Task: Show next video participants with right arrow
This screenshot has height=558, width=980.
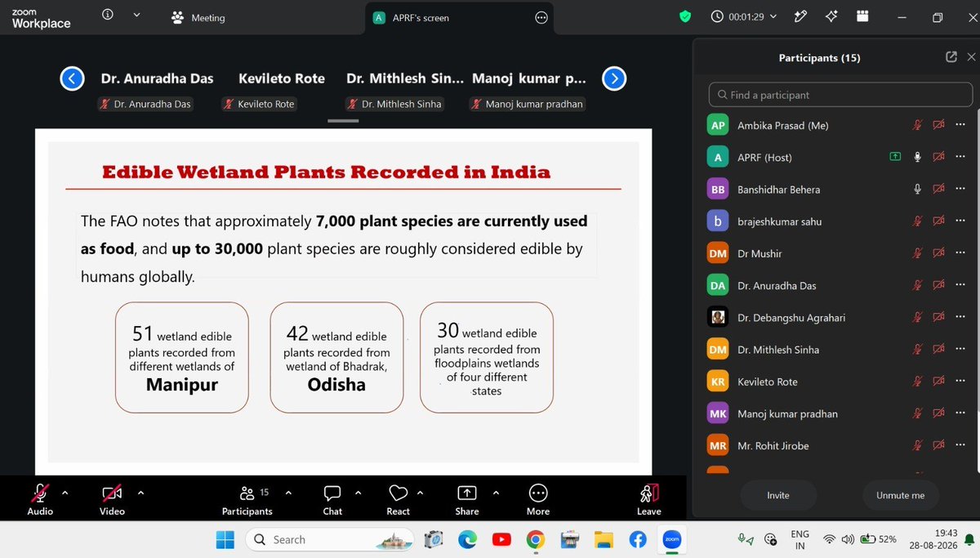Action: point(614,78)
